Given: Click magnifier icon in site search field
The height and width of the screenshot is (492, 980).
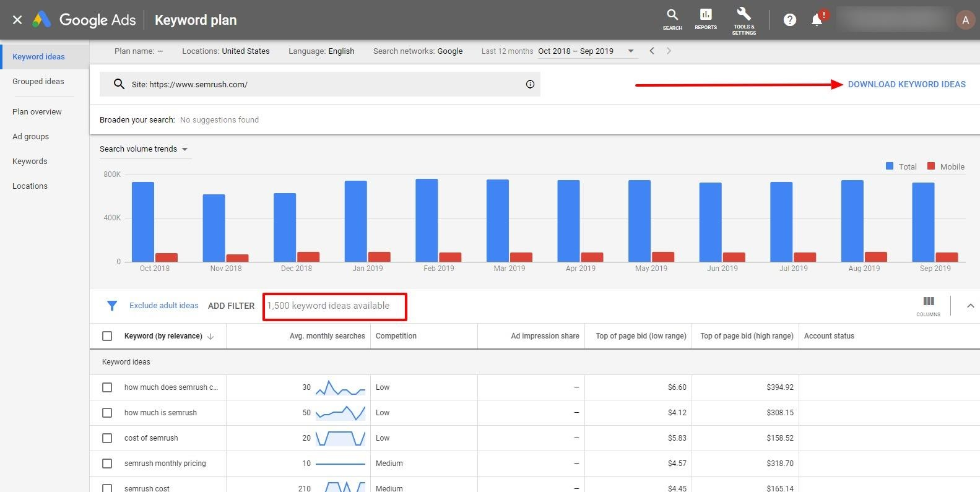Looking at the screenshot, I should [x=119, y=84].
